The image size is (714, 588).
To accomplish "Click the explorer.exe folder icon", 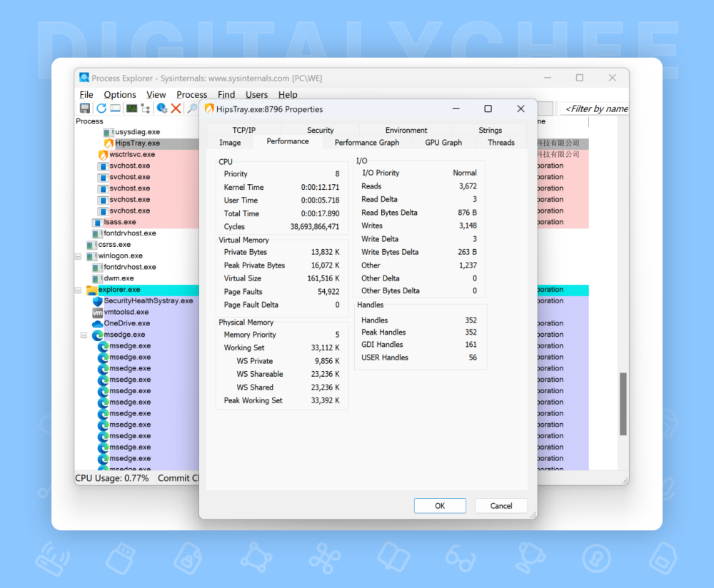I will (91, 290).
